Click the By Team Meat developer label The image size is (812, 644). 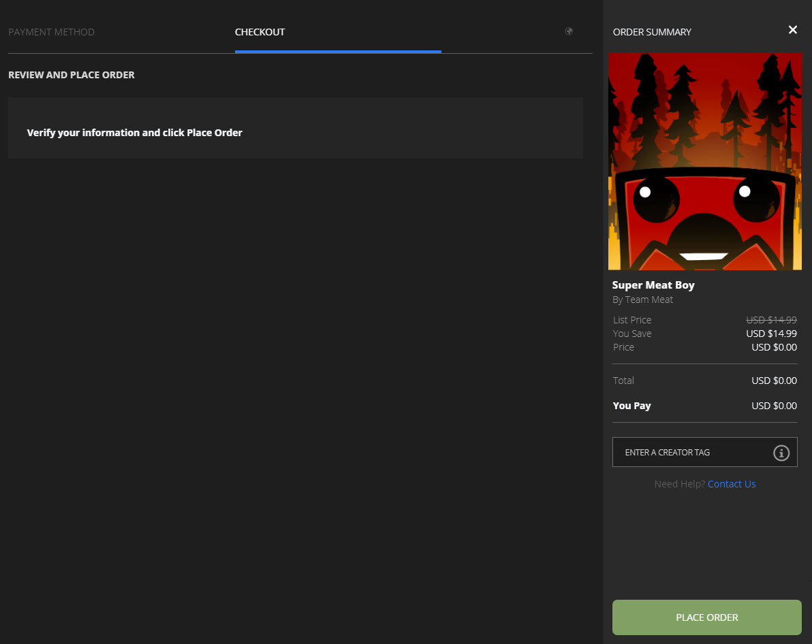[x=642, y=300]
